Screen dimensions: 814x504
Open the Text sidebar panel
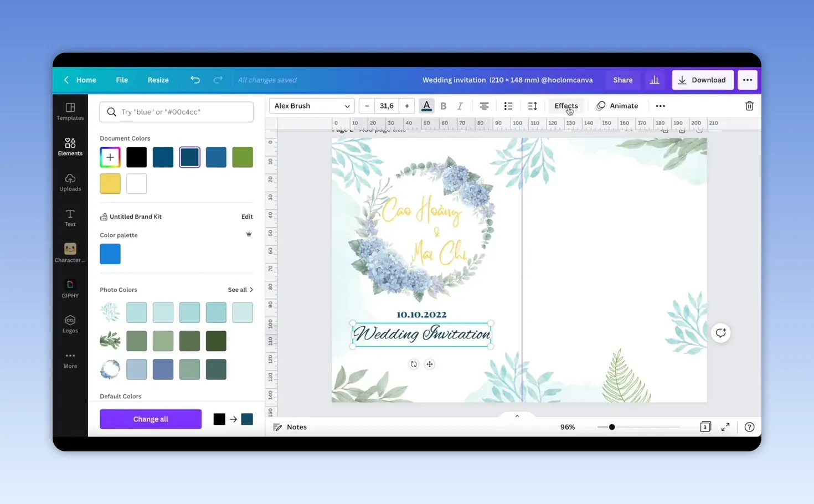(70, 218)
